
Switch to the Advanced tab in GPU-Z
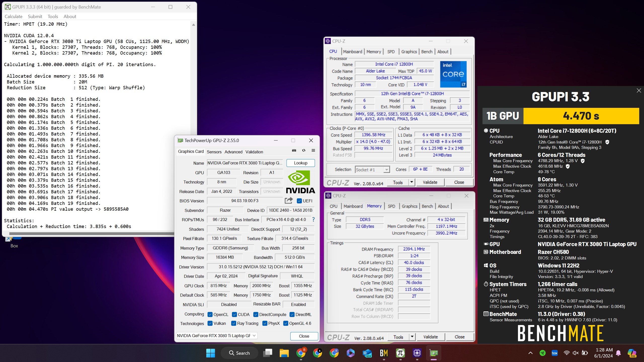233,152
